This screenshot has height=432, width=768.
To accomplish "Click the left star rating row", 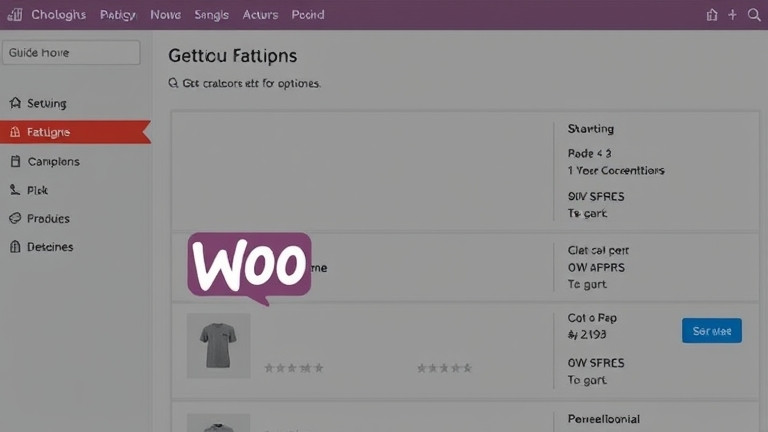I will pyautogui.click(x=293, y=368).
